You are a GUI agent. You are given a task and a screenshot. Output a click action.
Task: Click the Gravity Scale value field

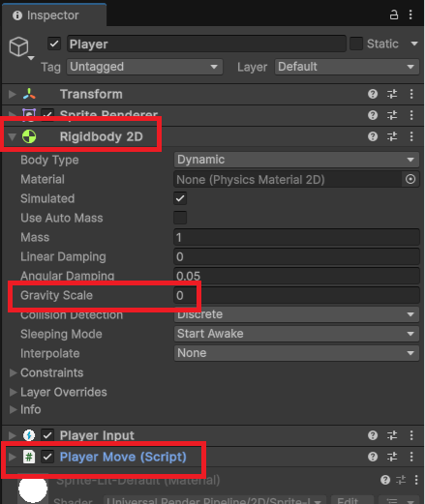click(x=296, y=295)
